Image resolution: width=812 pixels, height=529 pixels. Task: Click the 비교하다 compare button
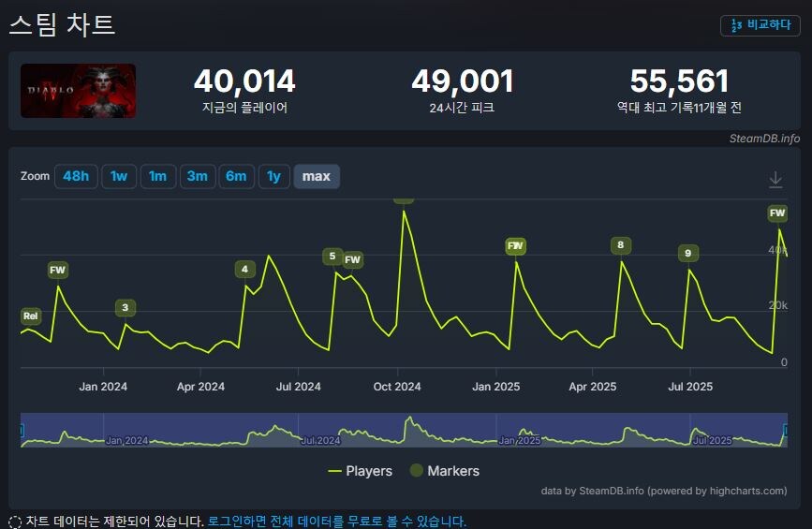[760, 25]
